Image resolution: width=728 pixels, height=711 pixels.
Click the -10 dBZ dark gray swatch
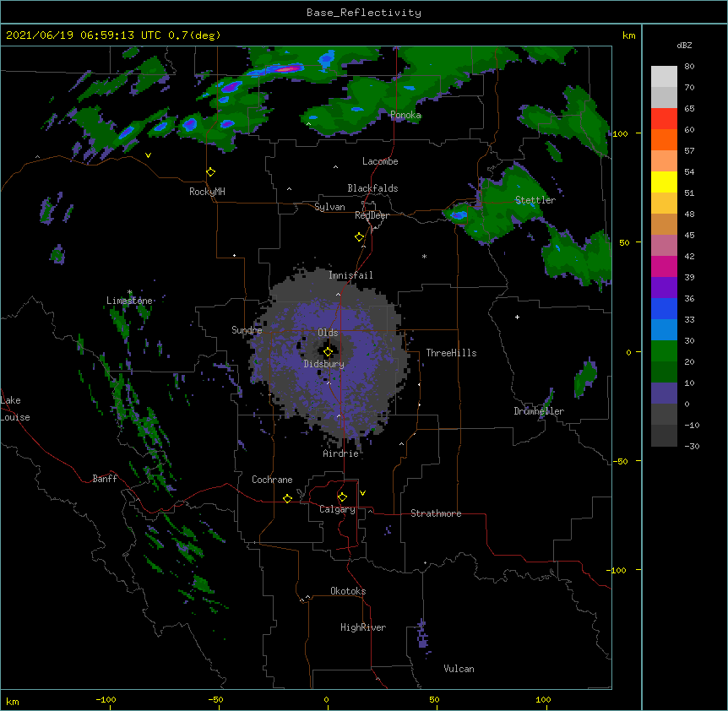664,435
